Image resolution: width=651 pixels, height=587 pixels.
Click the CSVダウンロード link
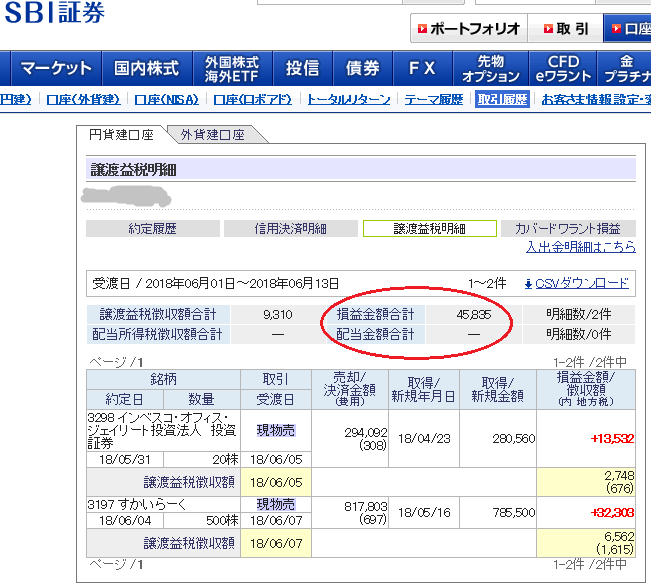coord(582,284)
